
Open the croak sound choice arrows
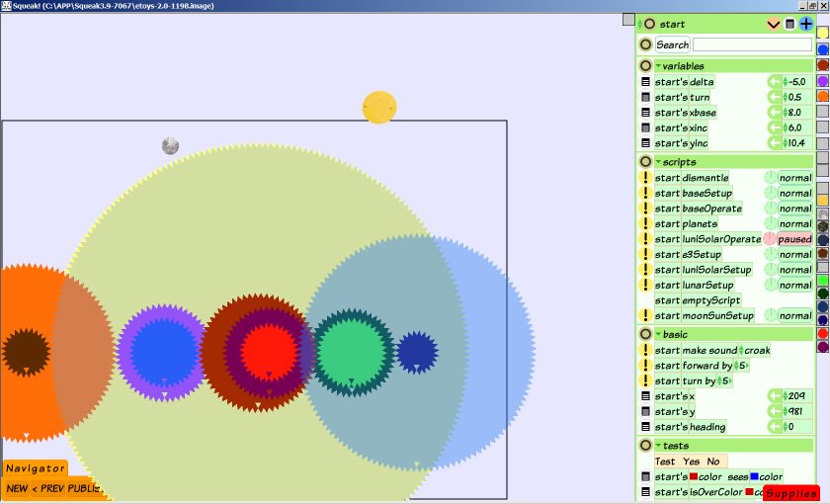[741, 351]
